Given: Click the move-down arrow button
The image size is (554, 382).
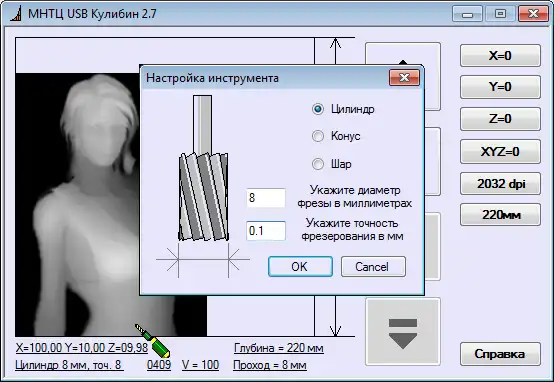Looking at the screenshot, I should 403,332.
